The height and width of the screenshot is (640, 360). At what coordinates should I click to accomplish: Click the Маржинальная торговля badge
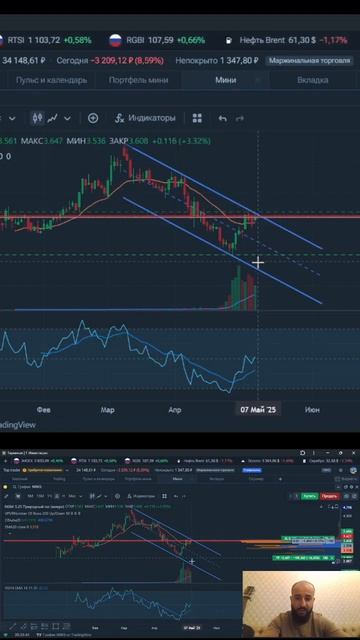pyautogui.click(x=309, y=61)
